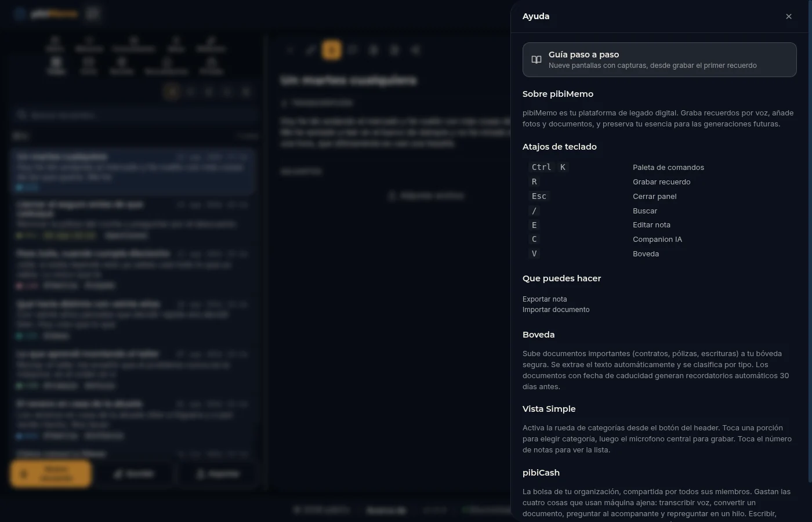Click the Ayuda panel title

(536, 16)
